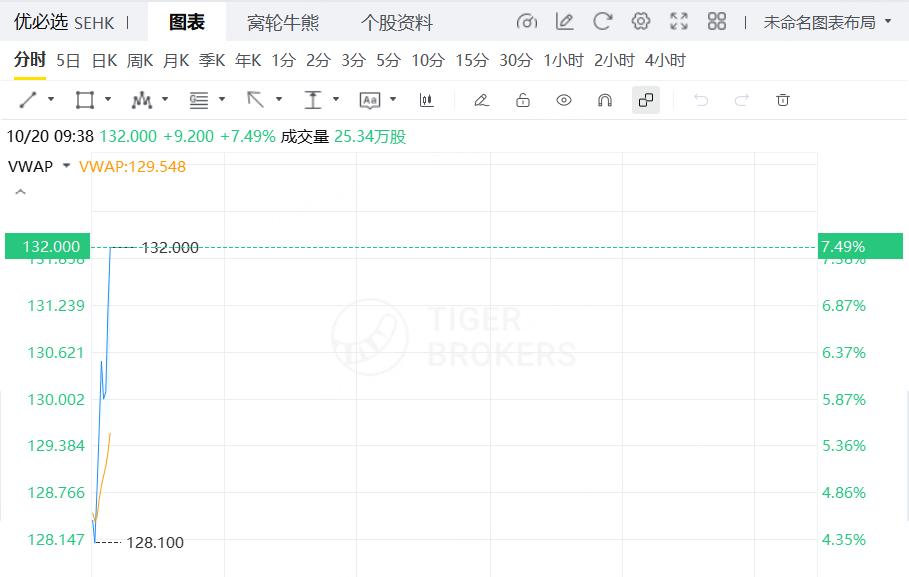Image resolution: width=909 pixels, height=577 pixels.
Task: Click the green 132.000 price axis label
Action: [48, 246]
